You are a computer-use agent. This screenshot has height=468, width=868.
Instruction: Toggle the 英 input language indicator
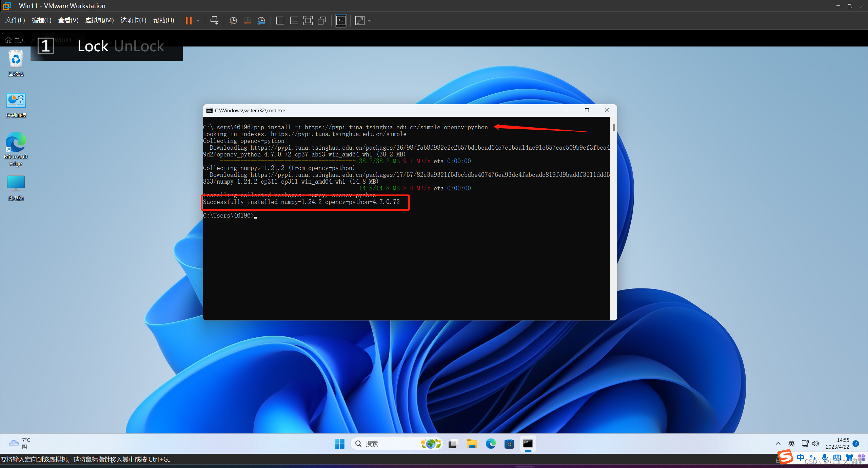point(791,444)
